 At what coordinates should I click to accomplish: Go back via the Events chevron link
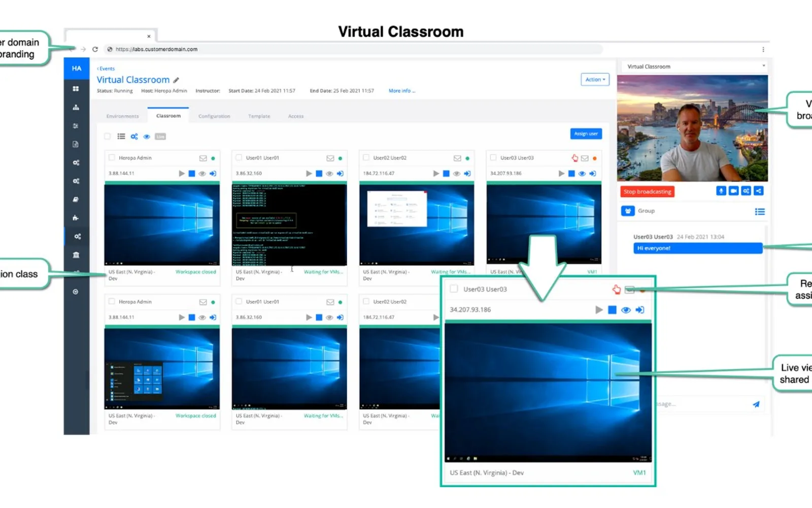coord(106,69)
